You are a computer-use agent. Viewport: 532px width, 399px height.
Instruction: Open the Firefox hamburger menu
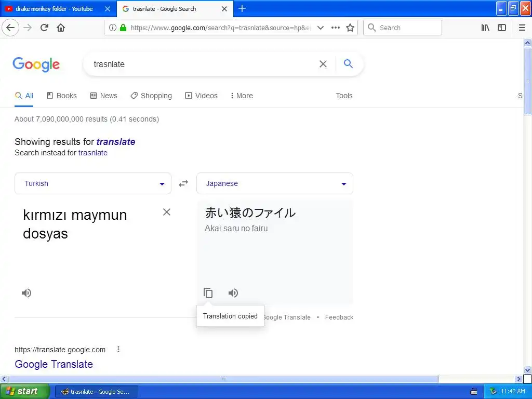522,28
